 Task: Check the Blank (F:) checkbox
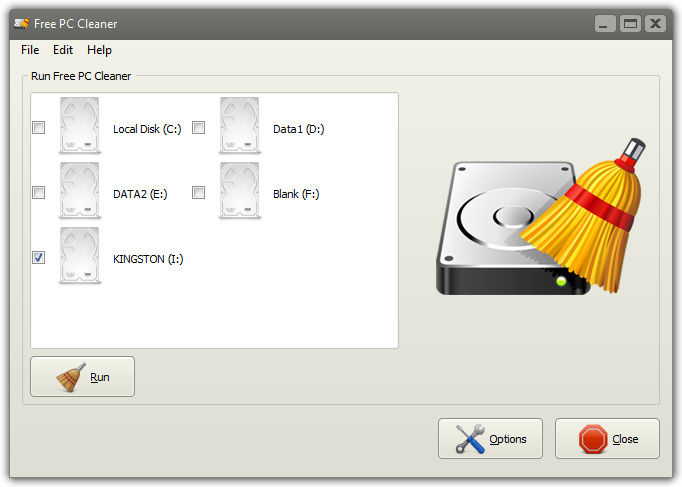(199, 193)
